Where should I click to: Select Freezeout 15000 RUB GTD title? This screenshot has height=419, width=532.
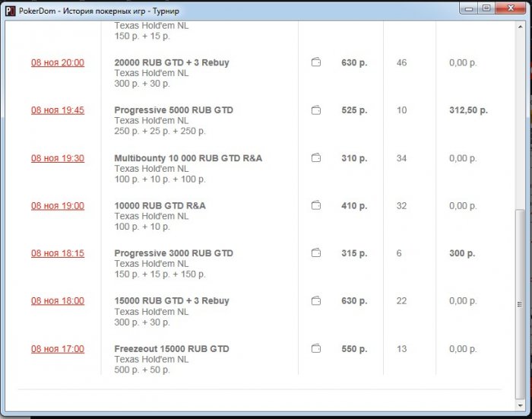tap(172, 349)
